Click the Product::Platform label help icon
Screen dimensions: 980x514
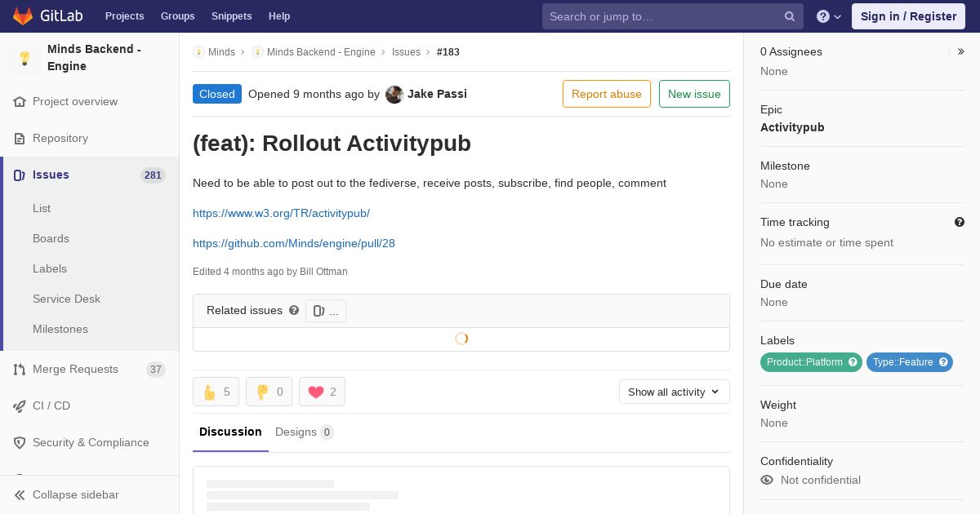tap(853, 362)
